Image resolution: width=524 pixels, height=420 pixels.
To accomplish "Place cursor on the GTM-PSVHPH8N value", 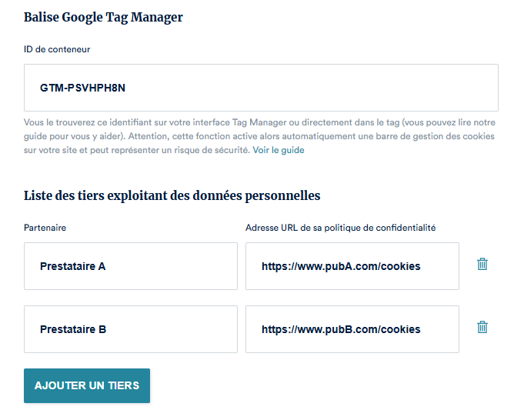I will click(x=82, y=88).
